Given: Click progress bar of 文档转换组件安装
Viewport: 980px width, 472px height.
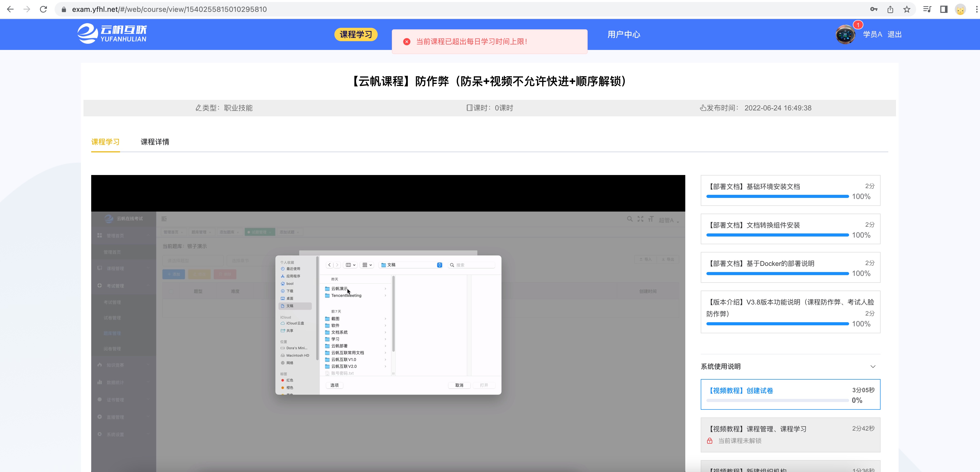Looking at the screenshot, I should click(x=777, y=235).
